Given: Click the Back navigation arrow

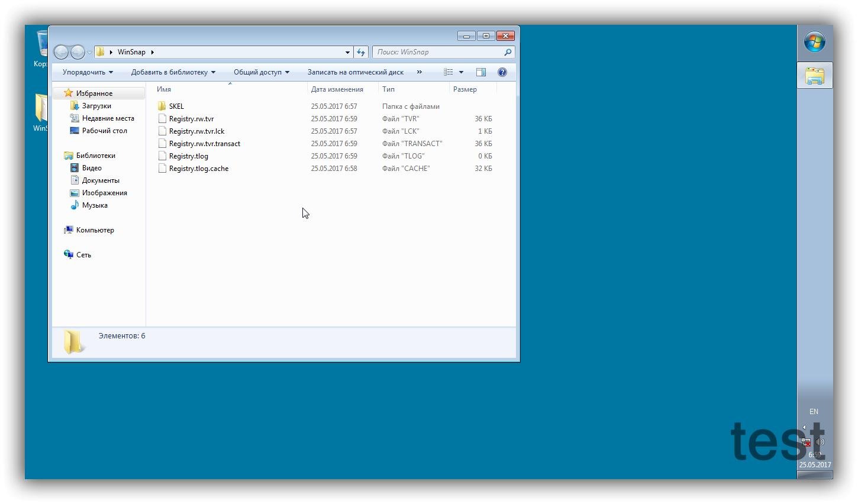Looking at the screenshot, I should (x=61, y=52).
